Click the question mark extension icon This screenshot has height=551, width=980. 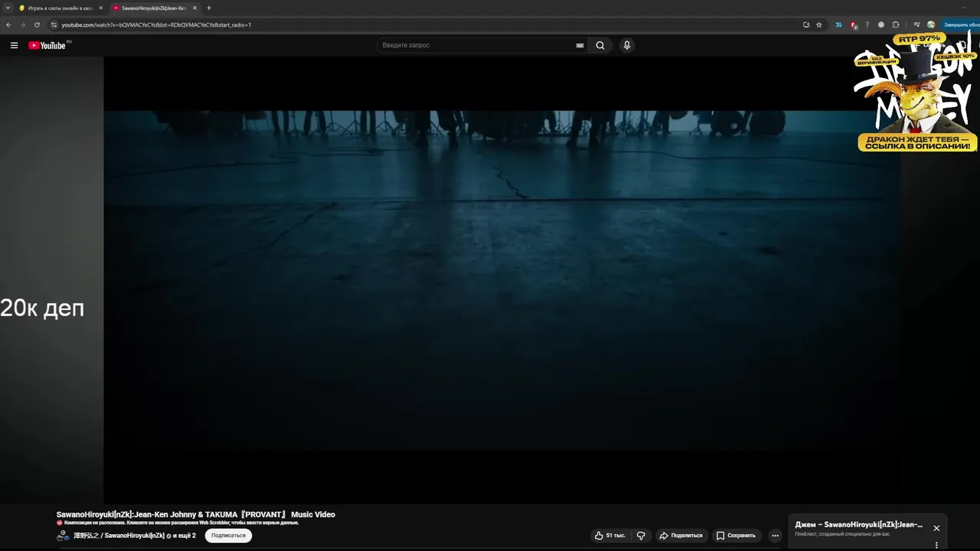(867, 24)
